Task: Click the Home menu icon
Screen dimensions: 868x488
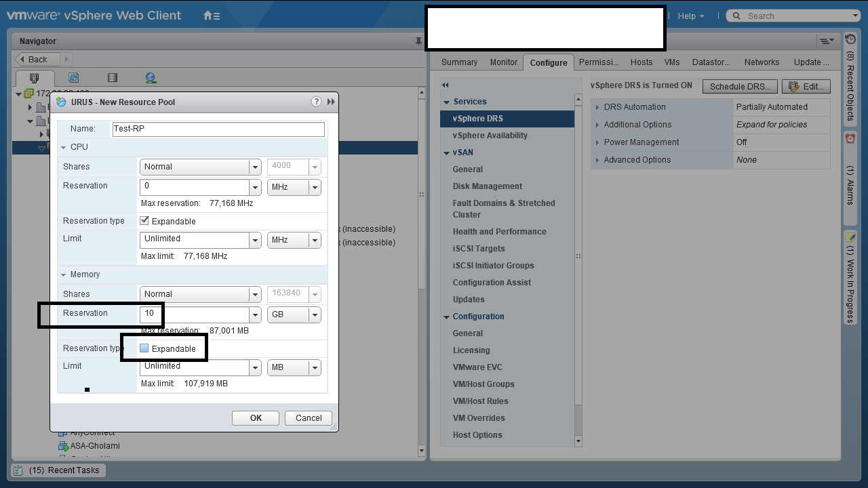Action: point(211,16)
